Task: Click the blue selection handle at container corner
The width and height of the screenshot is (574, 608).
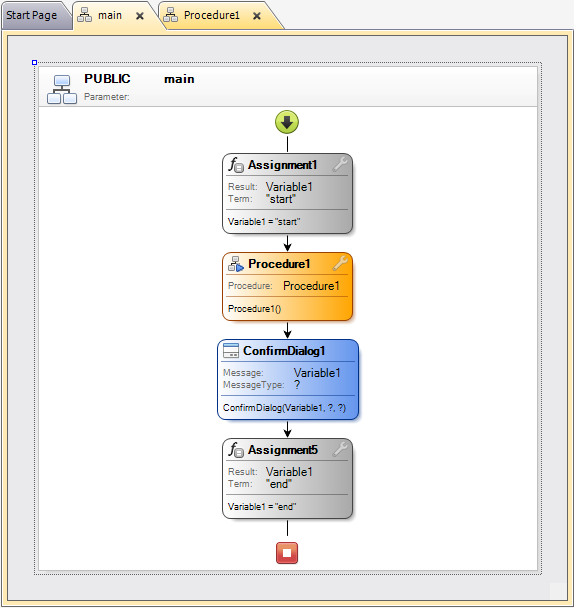Action: coord(35,62)
